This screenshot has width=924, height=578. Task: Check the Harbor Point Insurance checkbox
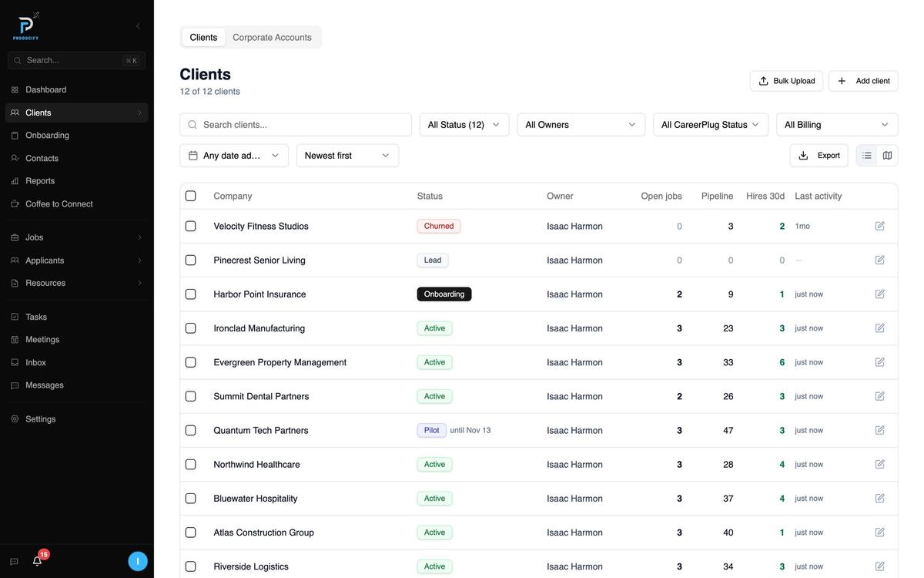[191, 294]
